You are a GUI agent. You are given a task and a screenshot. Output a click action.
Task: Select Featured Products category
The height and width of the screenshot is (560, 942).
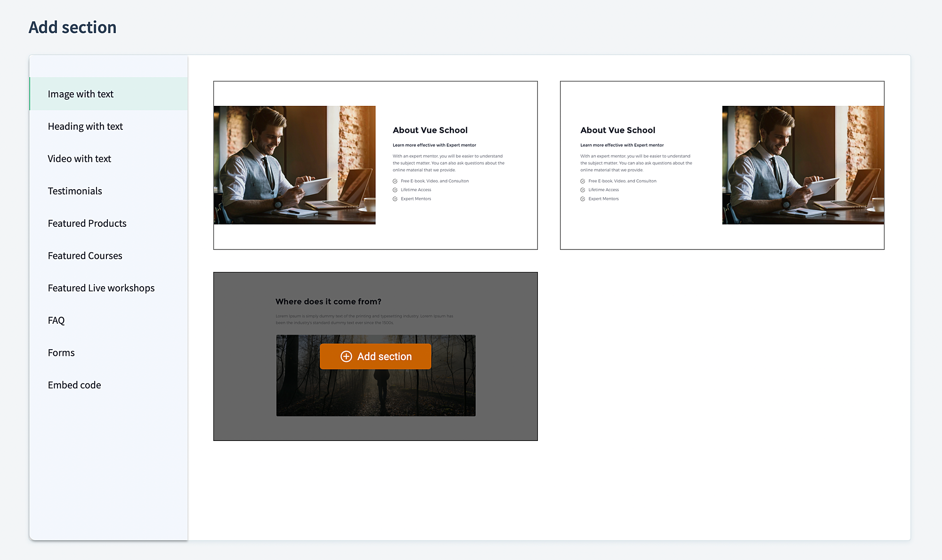point(87,224)
